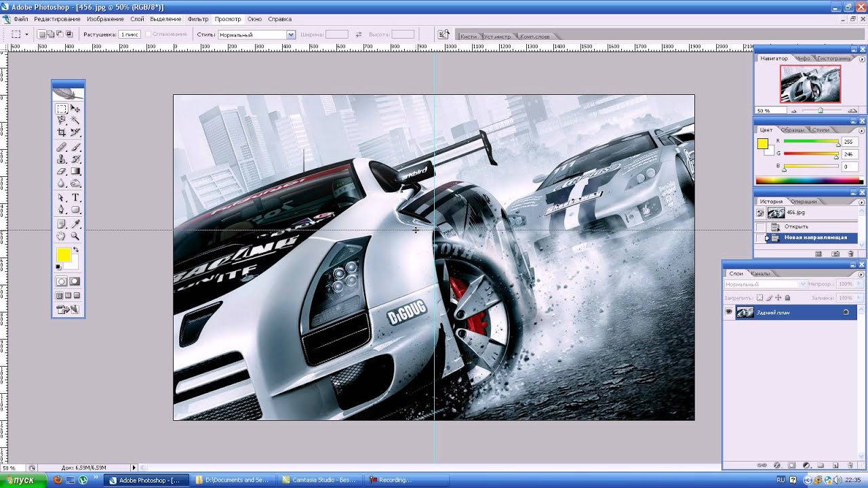868x488 pixels.
Task: Select the Path Selection tool
Action: tap(61, 198)
